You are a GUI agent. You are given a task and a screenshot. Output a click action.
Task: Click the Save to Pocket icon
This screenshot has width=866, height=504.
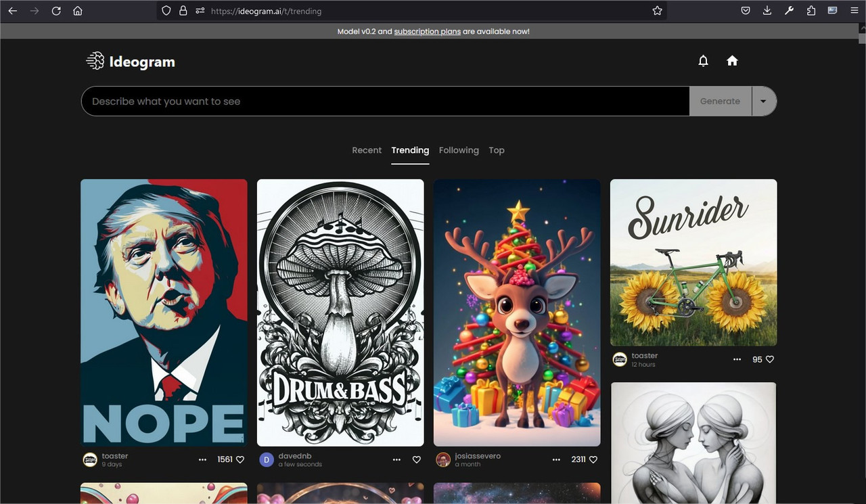coord(745,11)
